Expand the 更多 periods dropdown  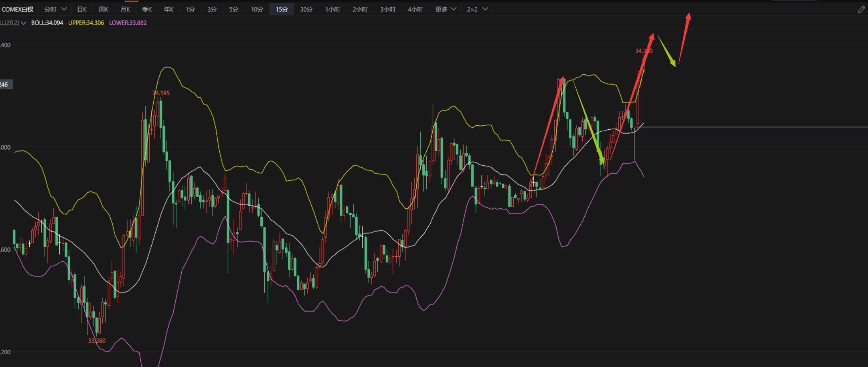pos(446,9)
